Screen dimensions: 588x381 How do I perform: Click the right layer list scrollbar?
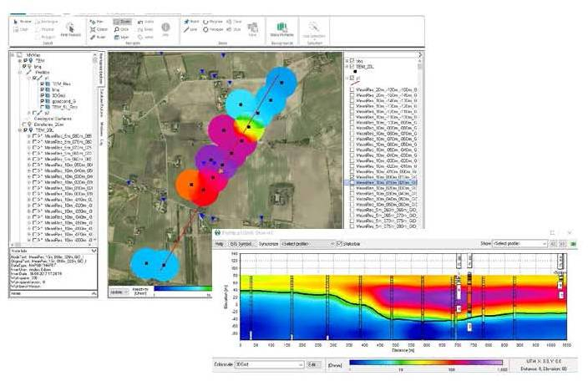tap(420, 142)
